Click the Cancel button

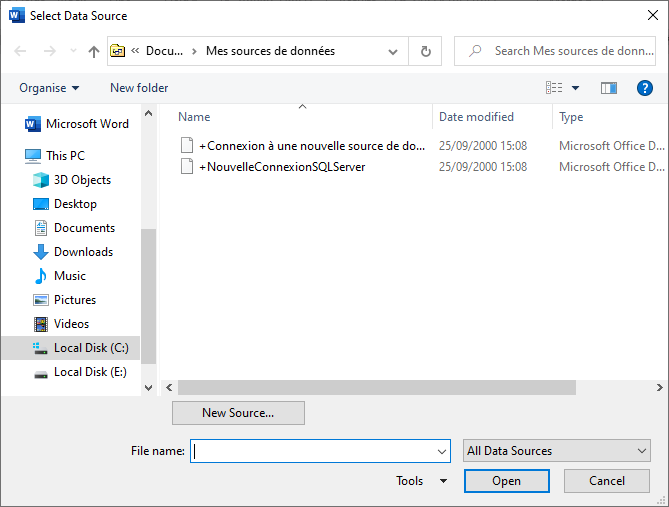coord(607,481)
